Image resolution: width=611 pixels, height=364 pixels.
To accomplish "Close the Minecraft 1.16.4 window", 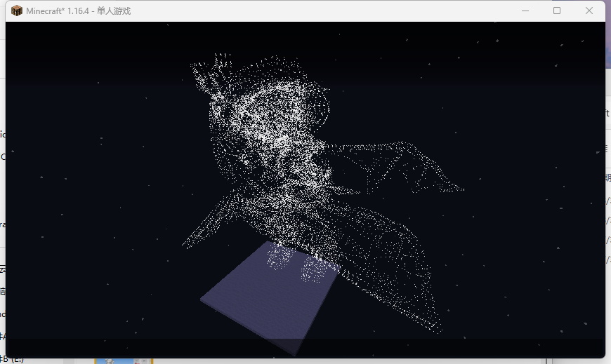I will (x=589, y=11).
